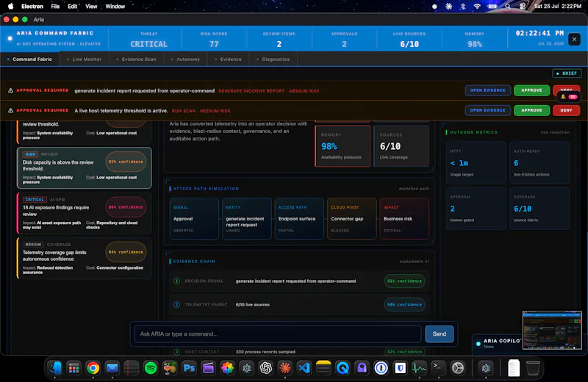Open the Window menu

pyautogui.click(x=115, y=6)
